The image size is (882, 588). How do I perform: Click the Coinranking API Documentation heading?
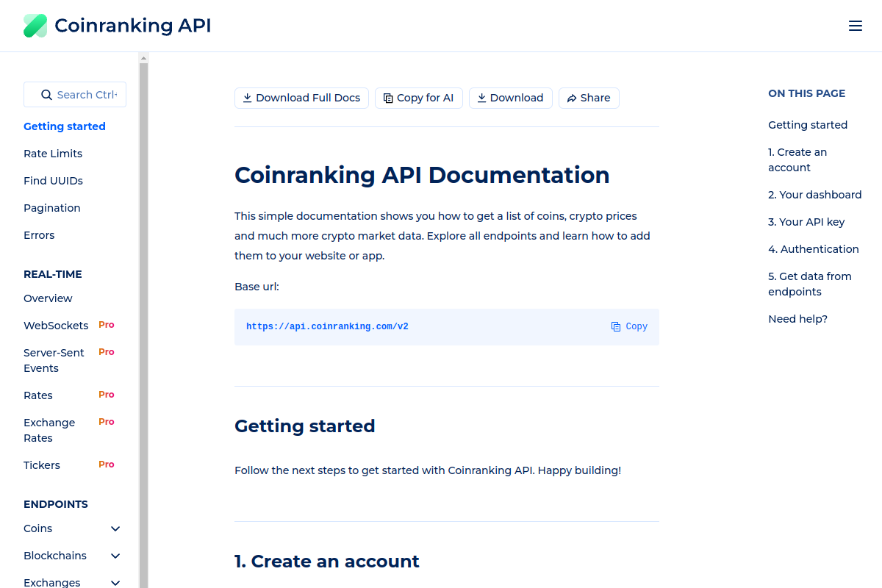pyautogui.click(x=422, y=175)
